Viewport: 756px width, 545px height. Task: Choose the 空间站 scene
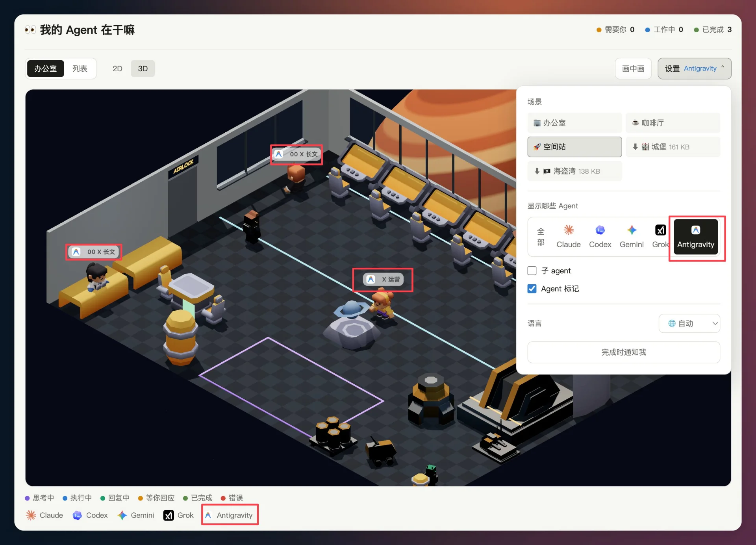pos(574,147)
